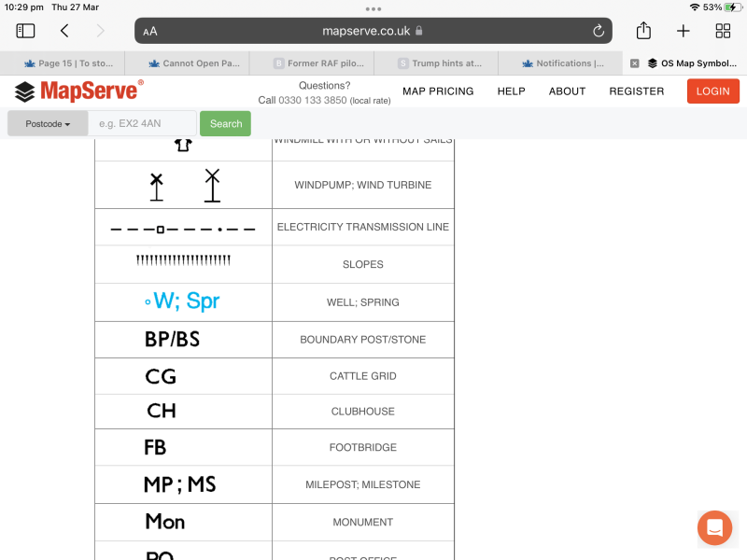Close the OS Map Symbol tab
This screenshot has height=560, width=747.
635,63
